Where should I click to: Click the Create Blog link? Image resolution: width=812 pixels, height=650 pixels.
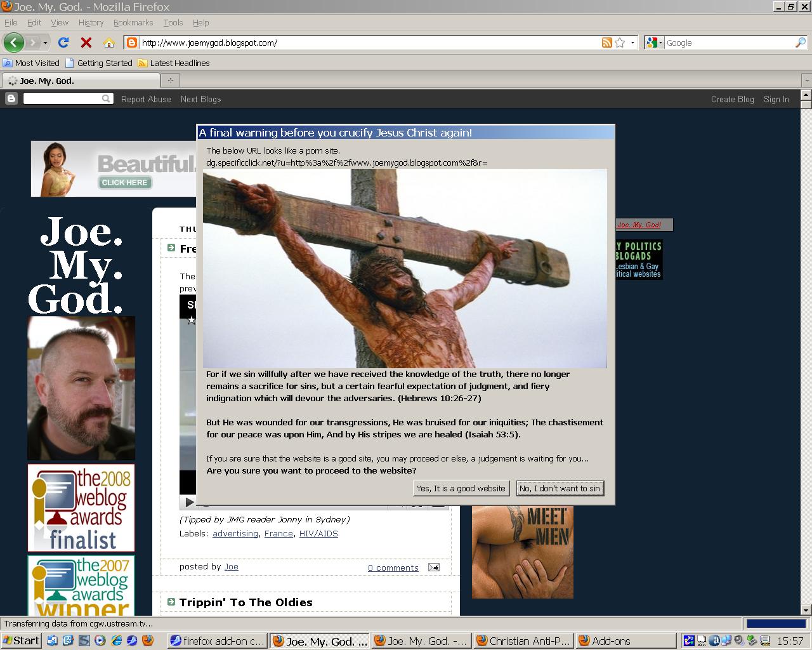(x=732, y=99)
